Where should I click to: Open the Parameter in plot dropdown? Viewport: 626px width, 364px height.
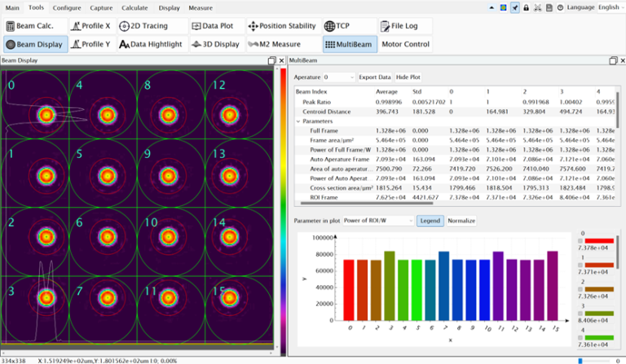point(377,221)
